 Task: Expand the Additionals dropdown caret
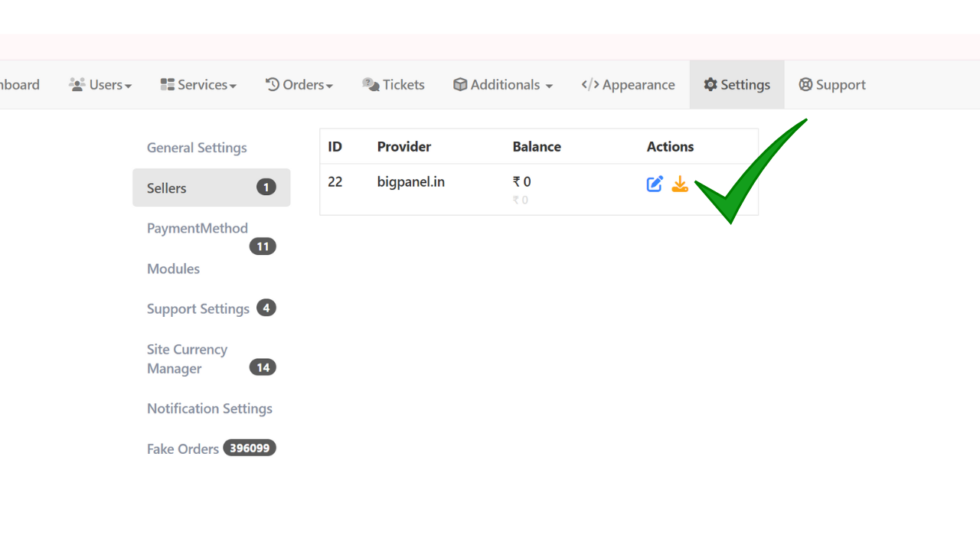[x=549, y=86]
